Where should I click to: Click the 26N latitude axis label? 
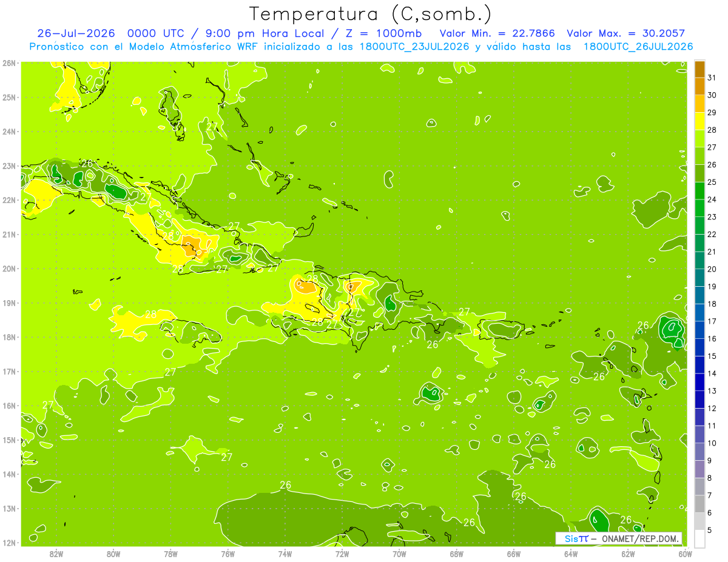[x=9, y=63]
